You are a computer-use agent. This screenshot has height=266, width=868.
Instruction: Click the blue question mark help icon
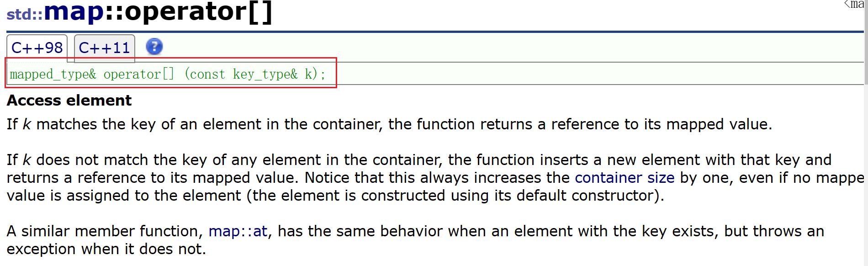click(x=154, y=47)
